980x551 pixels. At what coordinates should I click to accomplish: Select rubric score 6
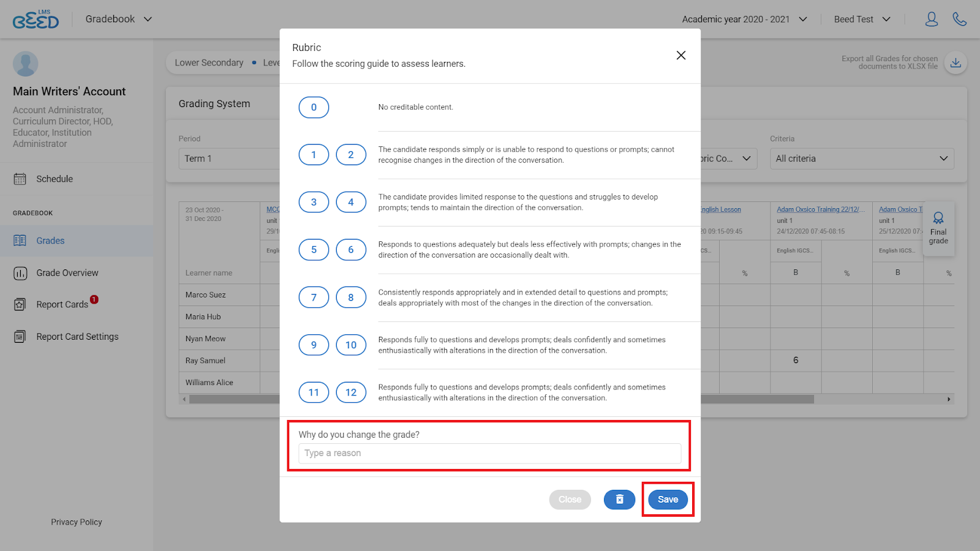tap(351, 250)
